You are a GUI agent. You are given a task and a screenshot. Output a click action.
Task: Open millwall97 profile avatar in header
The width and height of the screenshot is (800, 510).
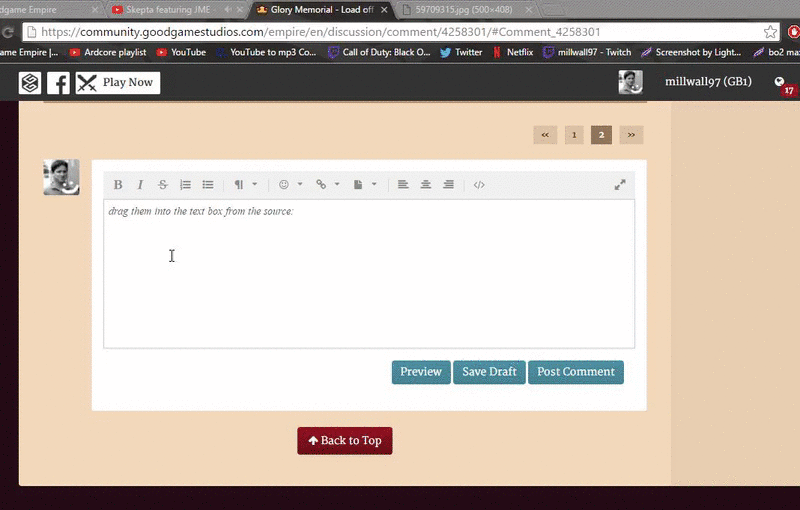pyautogui.click(x=631, y=82)
